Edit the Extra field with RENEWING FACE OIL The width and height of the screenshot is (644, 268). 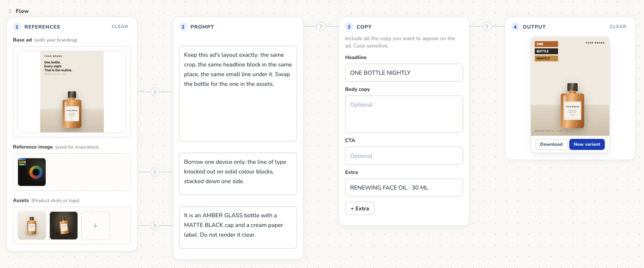pos(404,188)
